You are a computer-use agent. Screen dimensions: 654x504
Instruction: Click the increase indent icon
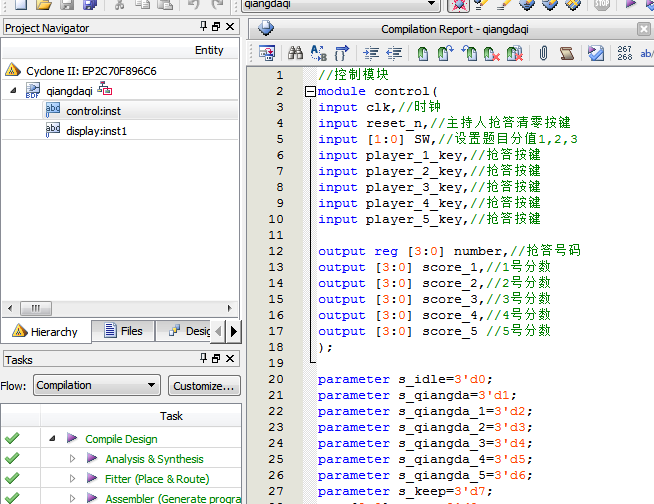pos(371,52)
